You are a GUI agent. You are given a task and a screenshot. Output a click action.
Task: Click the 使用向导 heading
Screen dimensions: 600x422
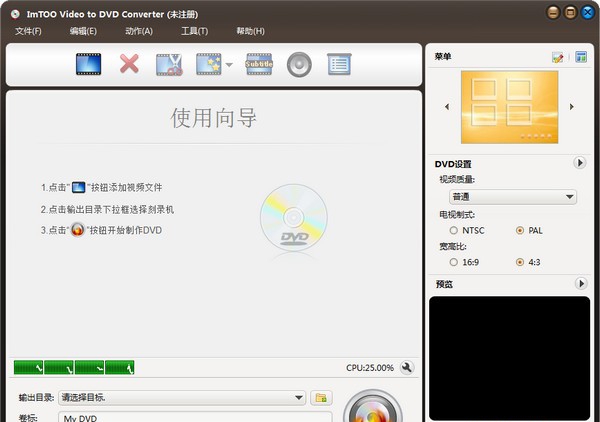(x=214, y=117)
